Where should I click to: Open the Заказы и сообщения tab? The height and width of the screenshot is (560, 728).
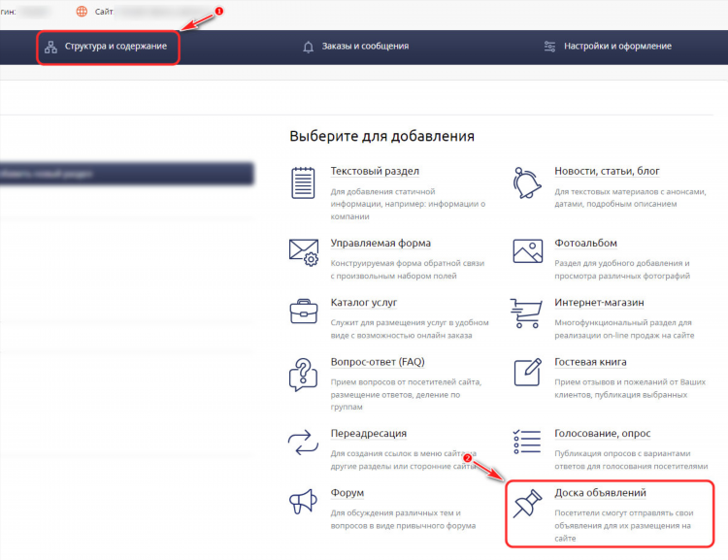[x=355, y=47]
